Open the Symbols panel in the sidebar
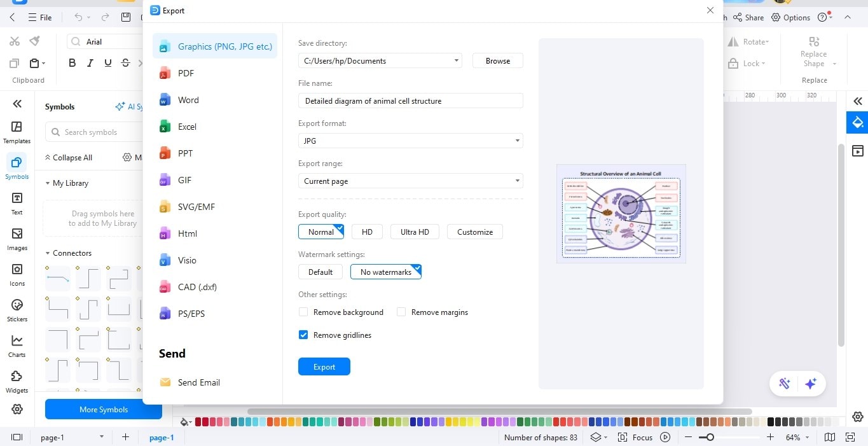This screenshot has height=446, width=868. pyautogui.click(x=17, y=167)
